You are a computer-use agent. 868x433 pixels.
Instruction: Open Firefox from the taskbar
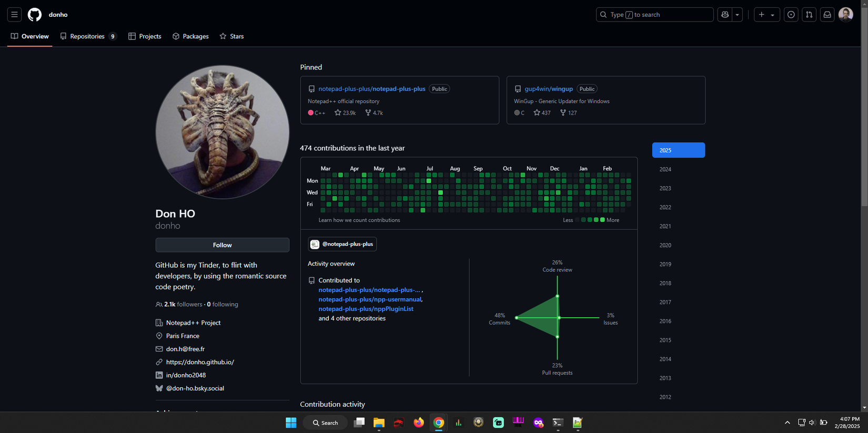pos(418,422)
